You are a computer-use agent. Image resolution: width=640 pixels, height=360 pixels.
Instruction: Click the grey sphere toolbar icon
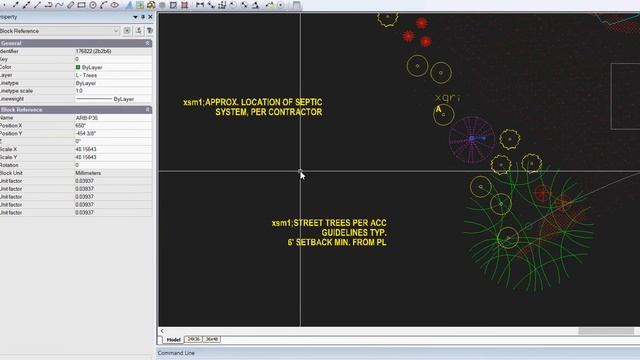tap(162, 5)
